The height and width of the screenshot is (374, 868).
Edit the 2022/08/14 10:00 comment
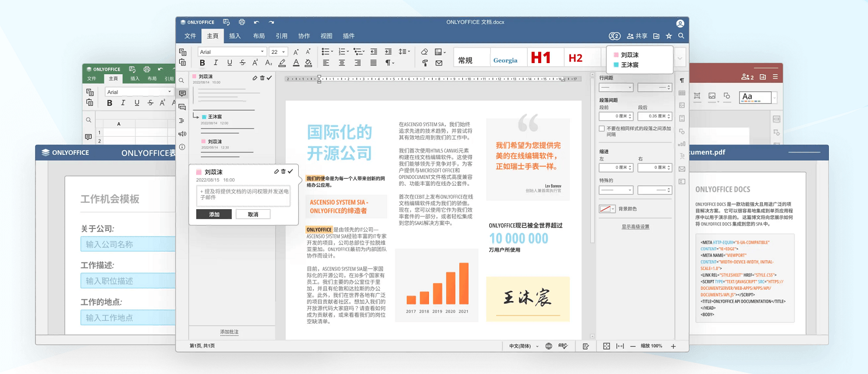255,78
